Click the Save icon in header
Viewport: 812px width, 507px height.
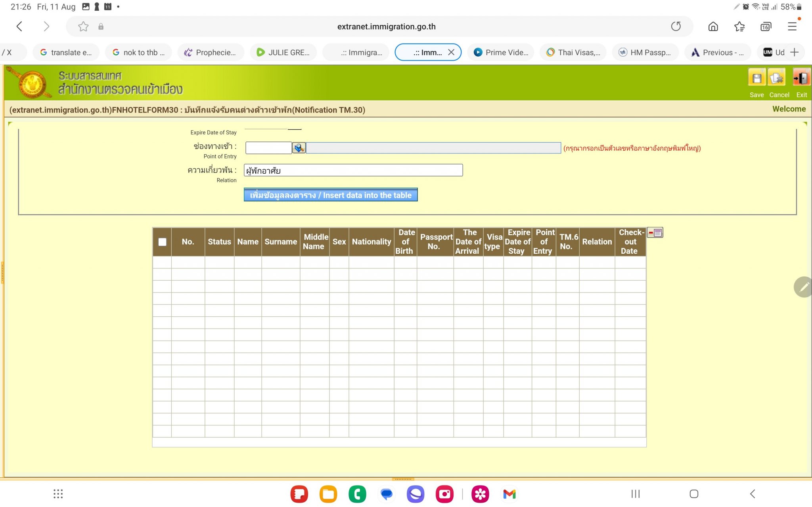[756, 78]
